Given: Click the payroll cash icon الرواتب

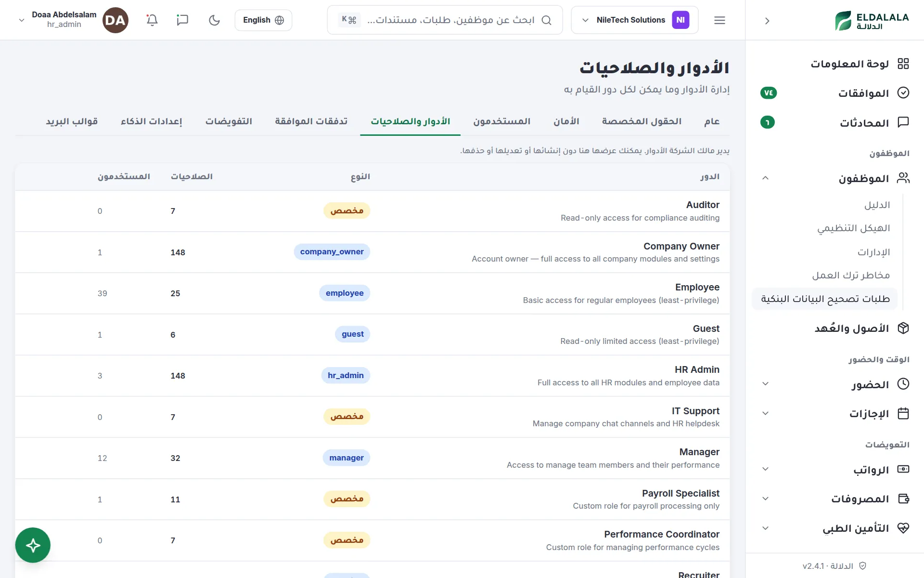Looking at the screenshot, I should pos(903,469).
